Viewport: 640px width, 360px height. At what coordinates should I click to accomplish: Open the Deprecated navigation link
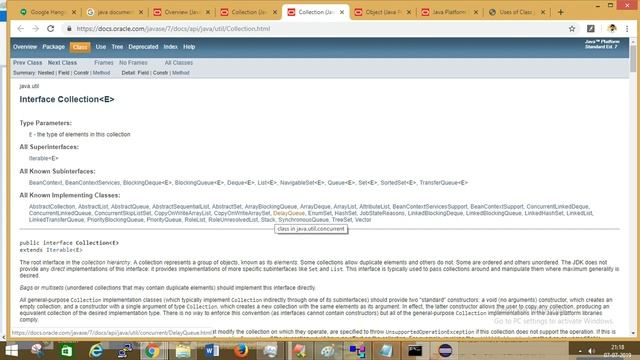tap(143, 47)
